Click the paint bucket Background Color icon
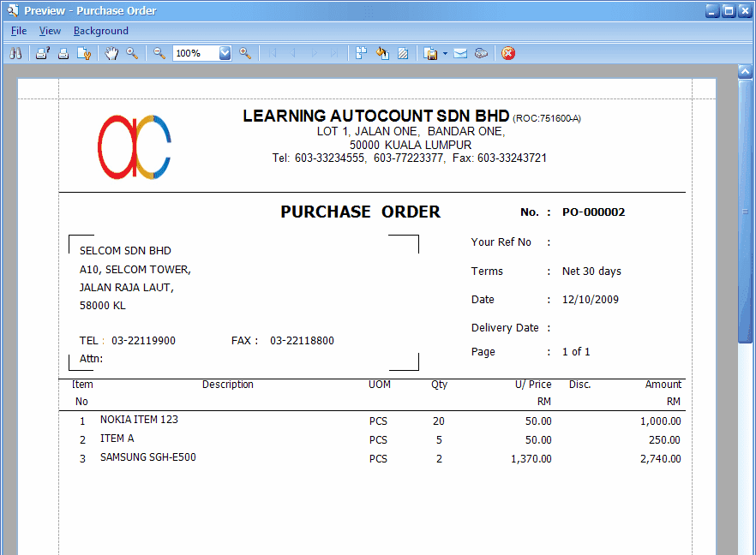This screenshot has height=555, width=756. click(382, 53)
